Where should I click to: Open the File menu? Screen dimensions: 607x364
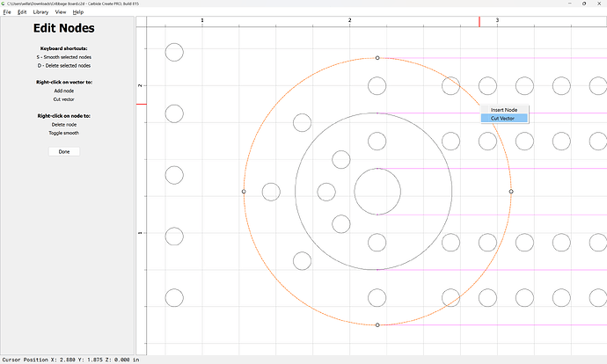click(7, 12)
